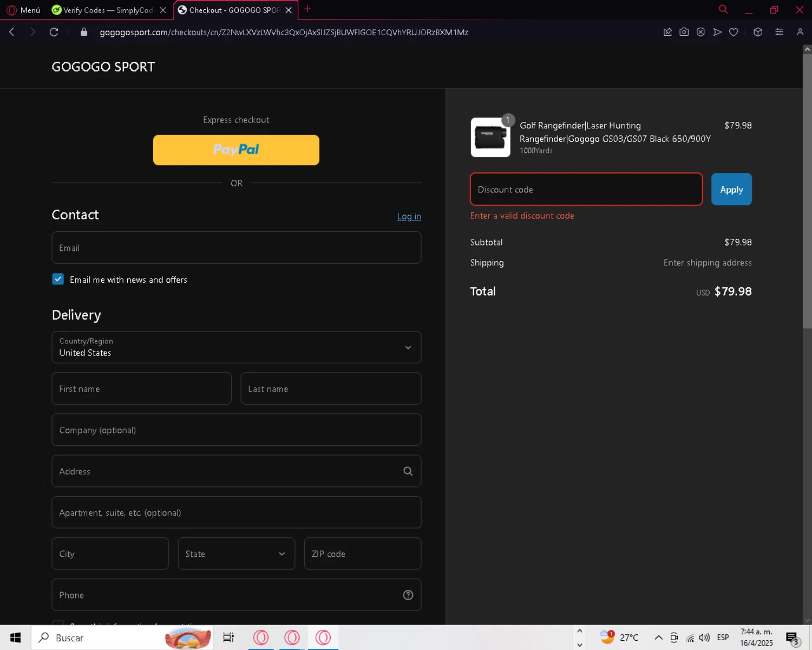Open the 27°C weather widget
The height and width of the screenshot is (650, 812).
click(619, 637)
